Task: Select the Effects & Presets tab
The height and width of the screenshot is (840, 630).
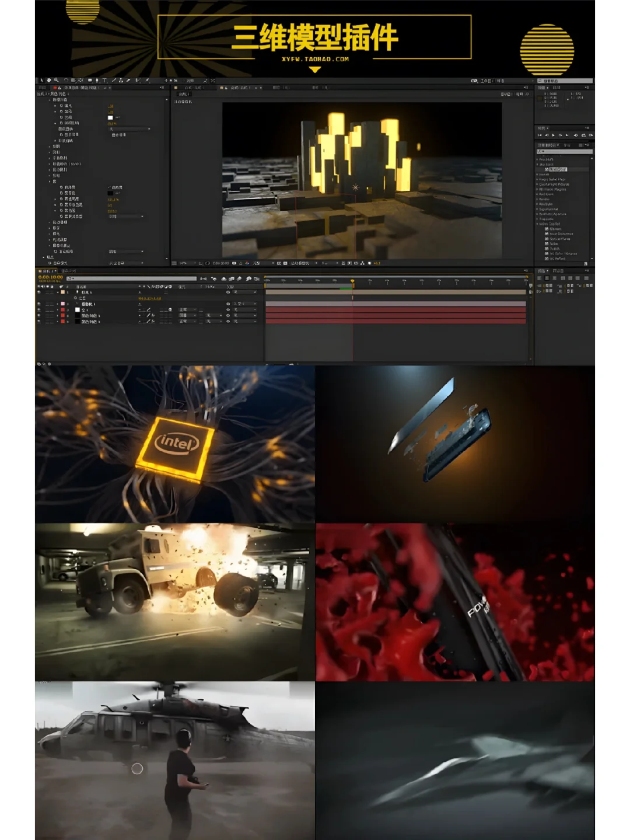Action: [x=548, y=145]
